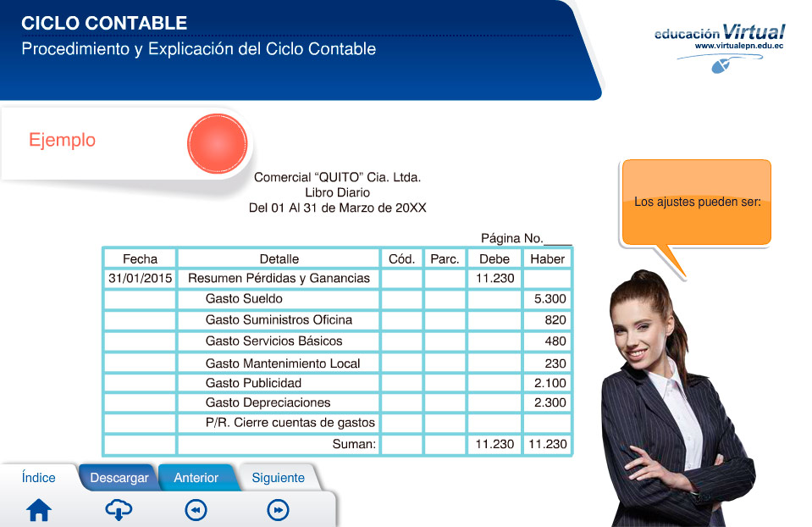Screen dimensions: 812x527
Task: Click the 'Cód.' column header
Action: [x=402, y=258]
